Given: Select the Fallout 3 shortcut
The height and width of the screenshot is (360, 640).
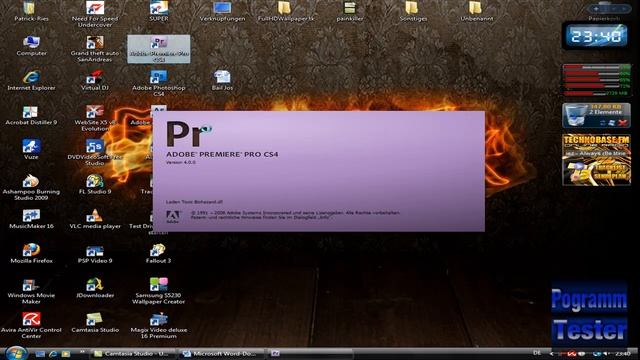Looking at the screenshot, I should point(158,254).
